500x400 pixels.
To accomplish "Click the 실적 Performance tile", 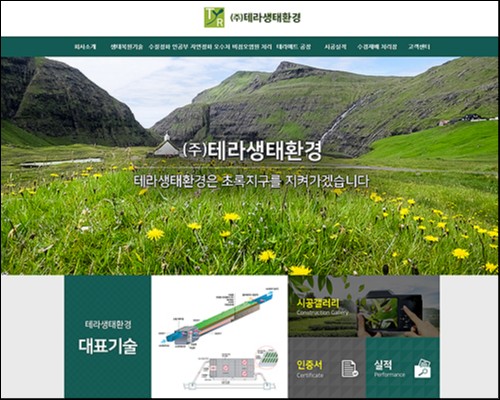I will pyautogui.click(x=403, y=368).
